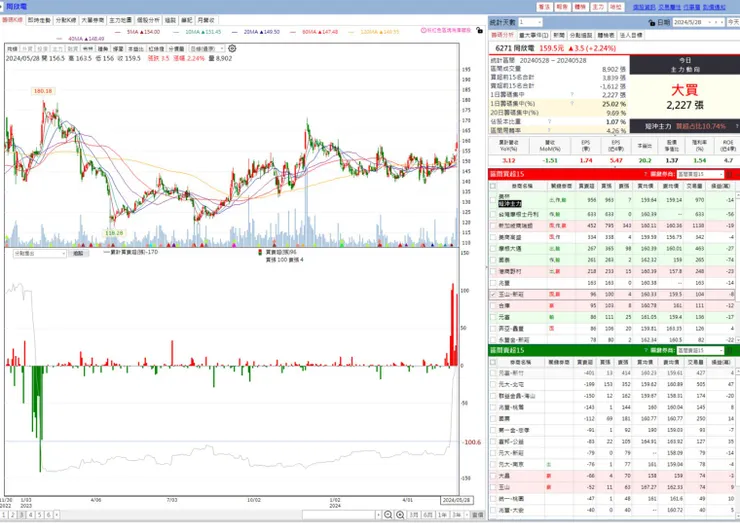
Task: Open dropdown arrow next to page 6
Action: [57, 515]
